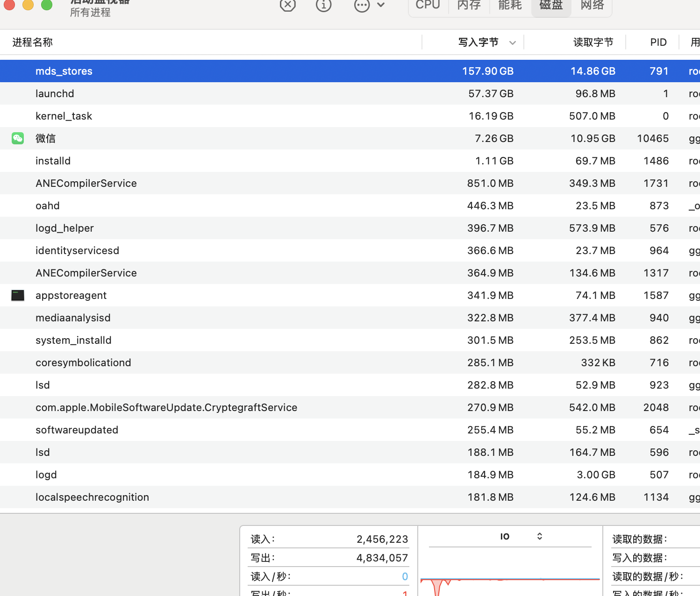Click the stop process (X) toolbar icon
Viewport: 700px width, 596px height.
288,5
